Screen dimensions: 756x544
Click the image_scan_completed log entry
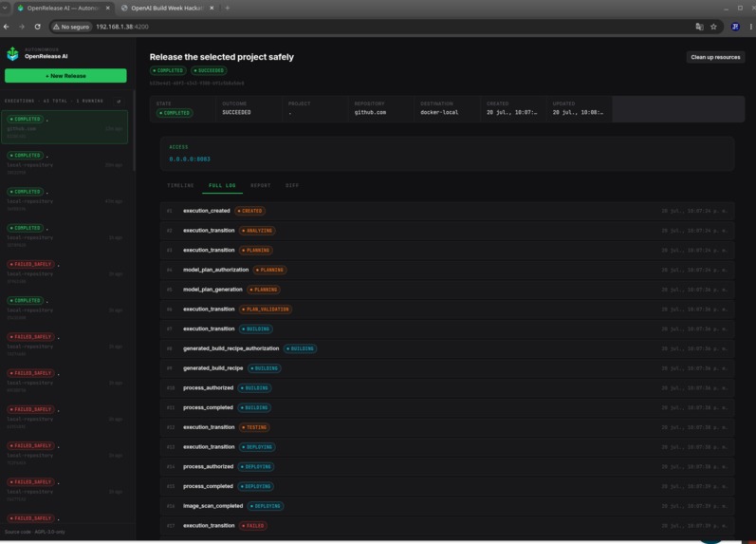click(x=447, y=506)
